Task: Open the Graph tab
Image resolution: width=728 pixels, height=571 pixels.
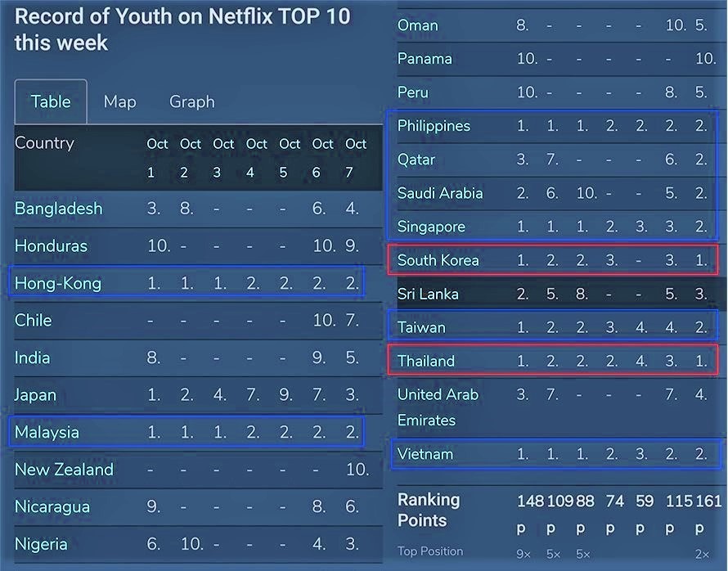Action: coord(191,102)
